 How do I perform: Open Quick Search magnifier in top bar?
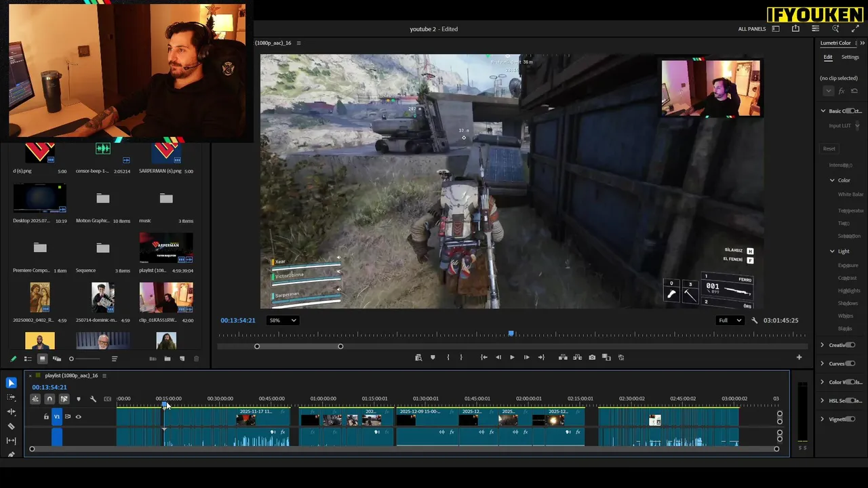pyautogui.click(x=835, y=29)
